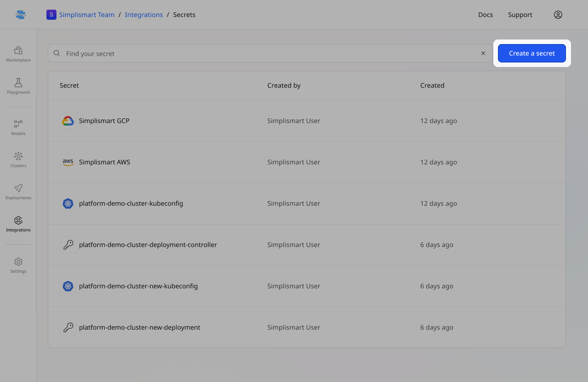Click Simplismart User in Simplismart GCP row
The height and width of the screenshot is (382, 588).
pyautogui.click(x=294, y=121)
